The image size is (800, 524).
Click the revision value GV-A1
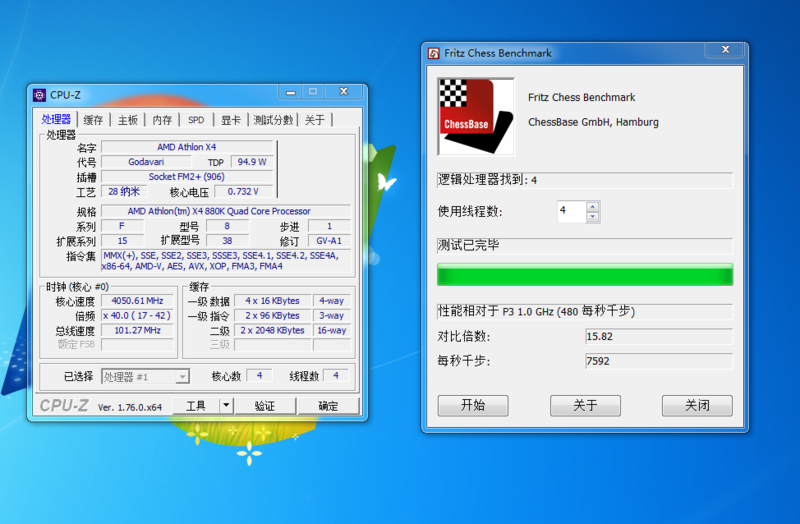pyautogui.click(x=329, y=240)
